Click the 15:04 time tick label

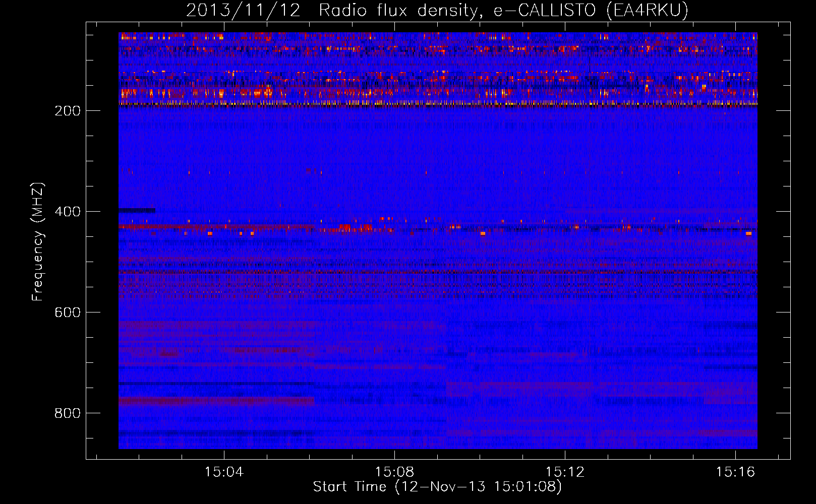coord(224,472)
